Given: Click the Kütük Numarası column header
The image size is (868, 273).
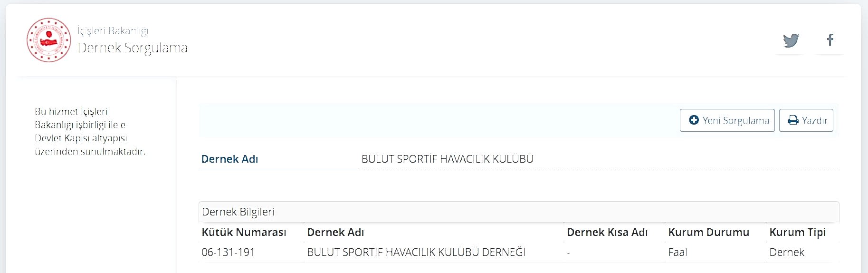Looking at the screenshot, I should [x=244, y=232].
